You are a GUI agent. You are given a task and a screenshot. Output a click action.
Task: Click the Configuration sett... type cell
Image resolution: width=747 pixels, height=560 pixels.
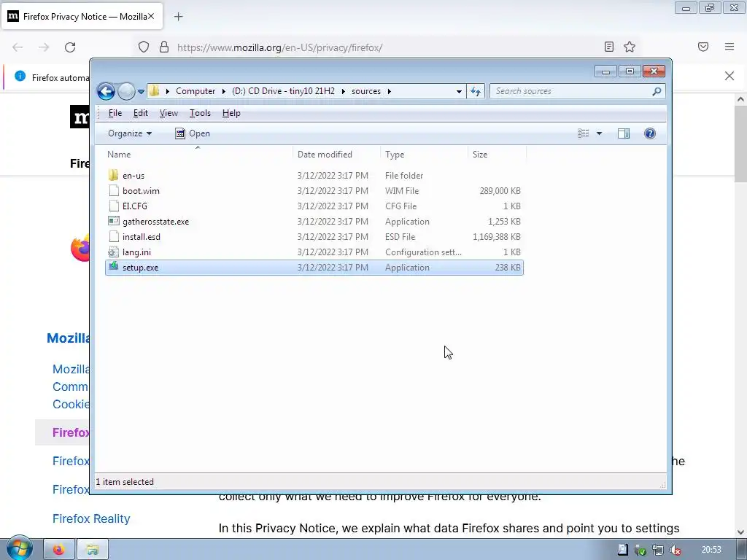[x=423, y=252]
